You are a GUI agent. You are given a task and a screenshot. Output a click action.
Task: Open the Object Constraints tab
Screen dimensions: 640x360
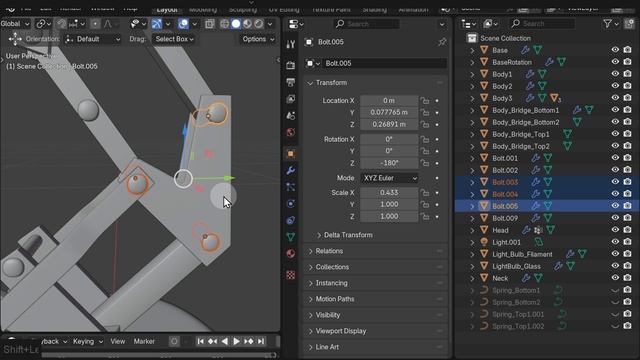tap(291, 220)
